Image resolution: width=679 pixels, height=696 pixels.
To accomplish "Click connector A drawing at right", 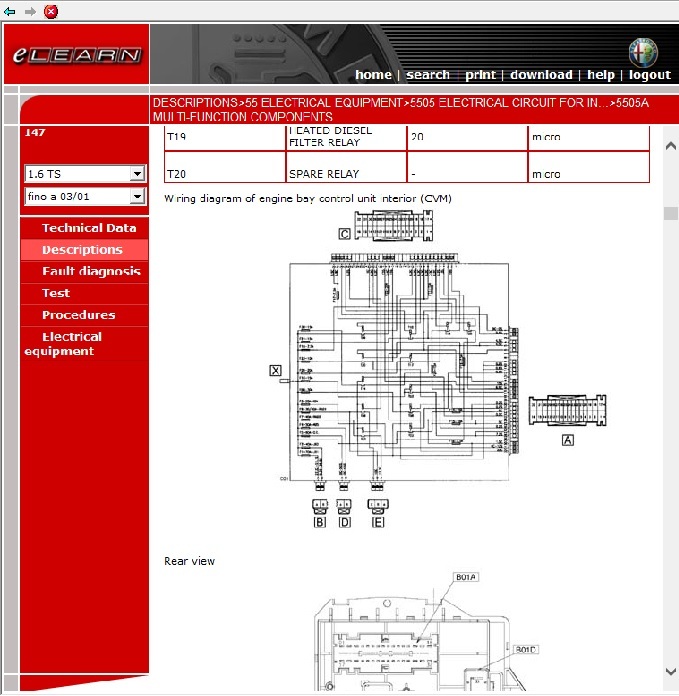I will click(x=568, y=411).
